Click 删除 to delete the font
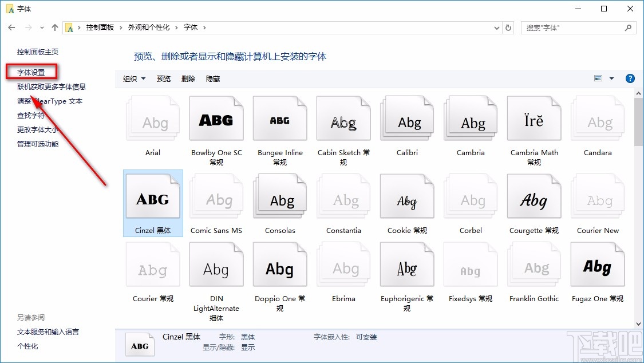644x363 pixels. pyautogui.click(x=188, y=78)
